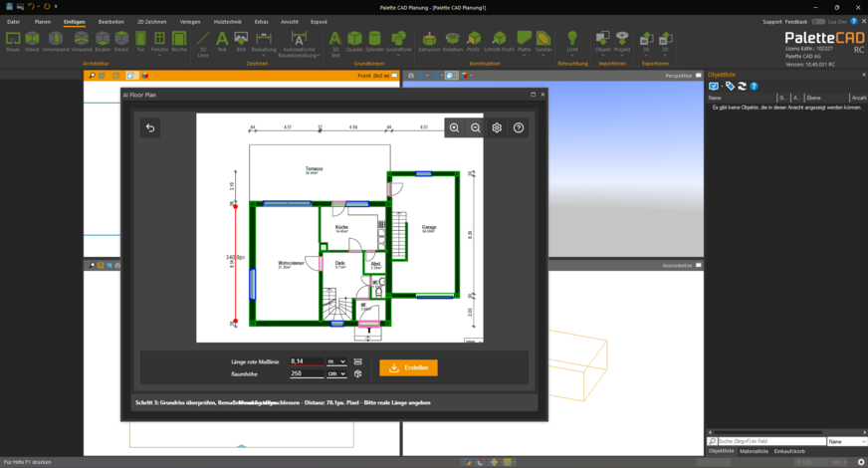Click the Länge rote Maßlinie input field

click(x=307, y=361)
